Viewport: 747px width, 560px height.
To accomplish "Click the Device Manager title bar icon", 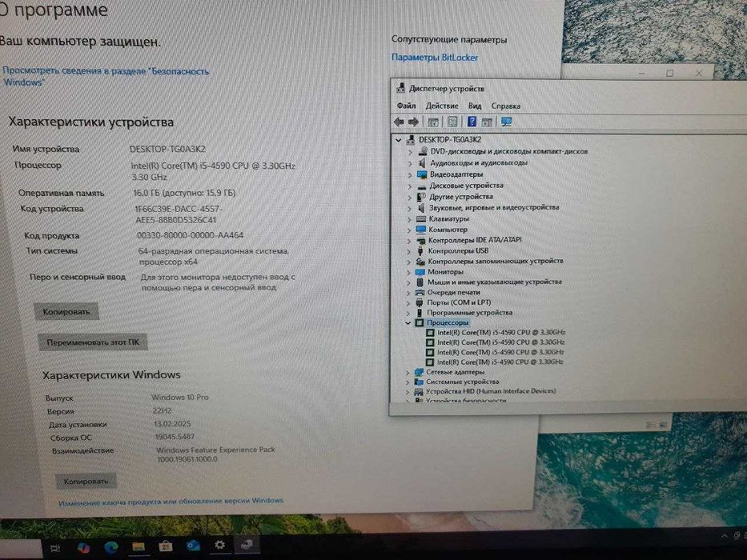I will click(400, 88).
